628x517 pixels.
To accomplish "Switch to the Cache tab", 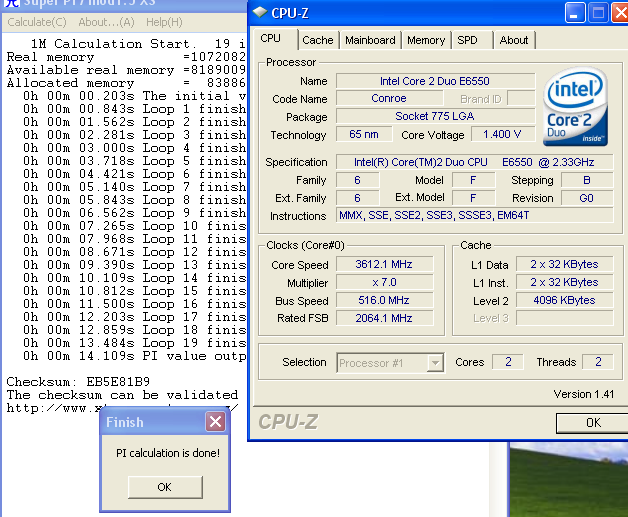I will [x=318, y=40].
